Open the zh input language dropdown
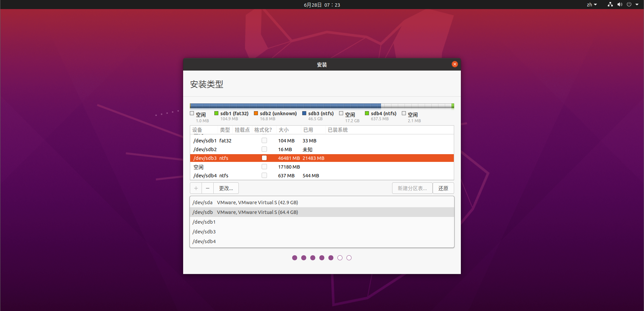The height and width of the screenshot is (311, 644). [x=592, y=5]
